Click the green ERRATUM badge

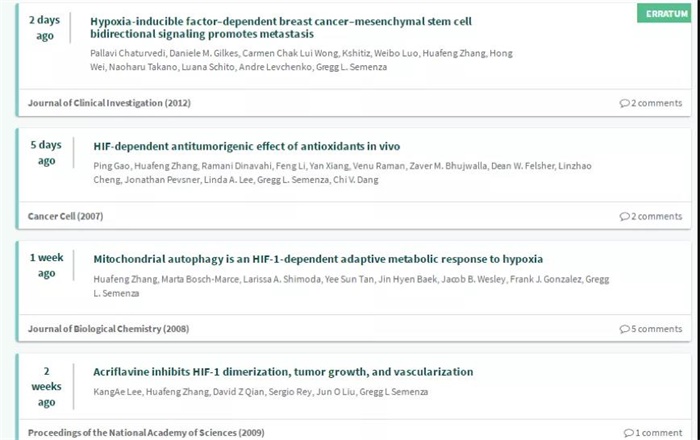pos(662,12)
